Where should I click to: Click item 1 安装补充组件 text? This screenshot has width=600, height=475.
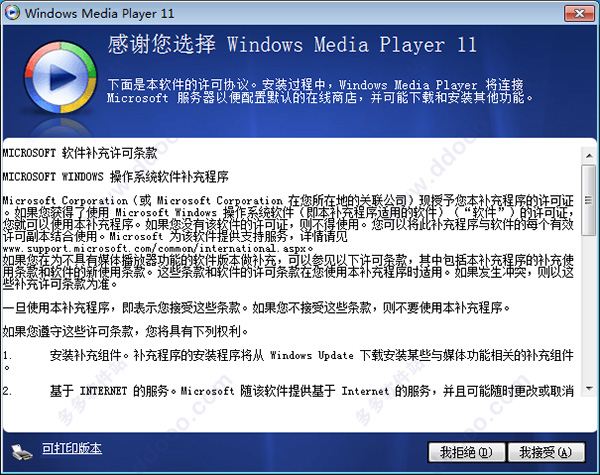[x=288, y=361]
